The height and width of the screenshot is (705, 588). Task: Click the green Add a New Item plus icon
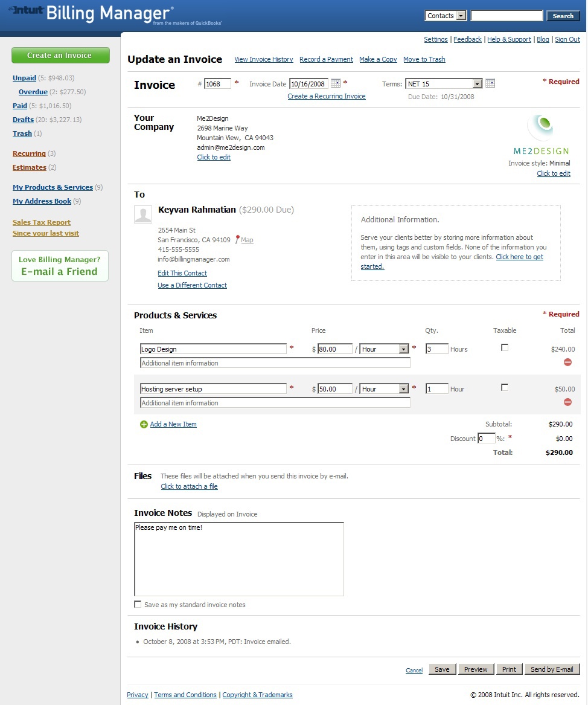click(144, 425)
